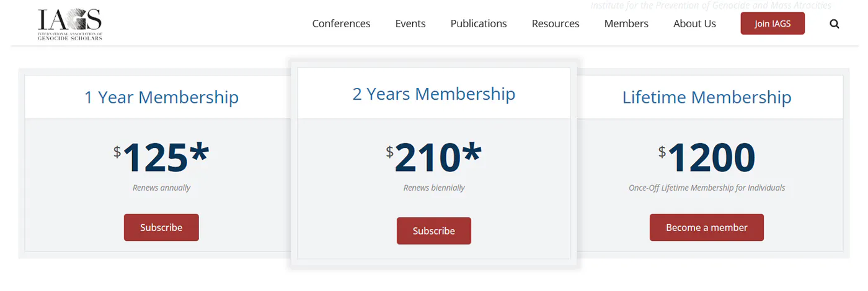
Task: Click the IAGS logo
Action: (69, 25)
